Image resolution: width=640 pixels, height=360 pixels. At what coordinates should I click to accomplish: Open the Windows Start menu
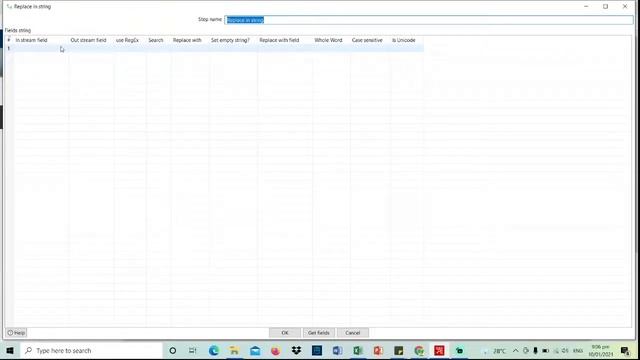tap(10, 351)
